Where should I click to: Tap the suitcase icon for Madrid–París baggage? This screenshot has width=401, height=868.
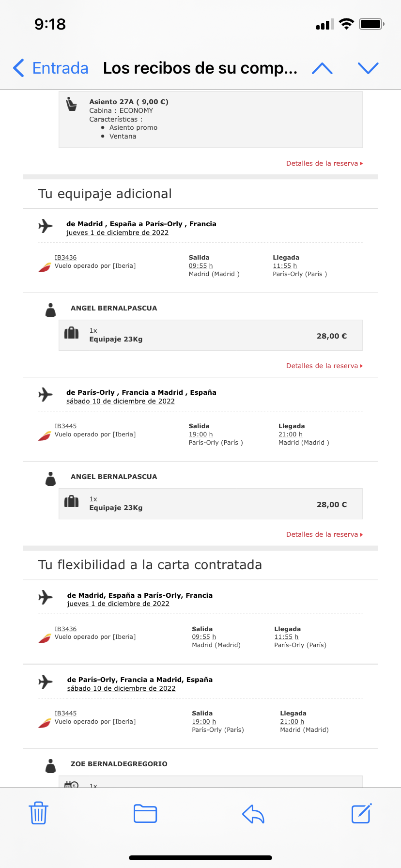[x=72, y=333]
